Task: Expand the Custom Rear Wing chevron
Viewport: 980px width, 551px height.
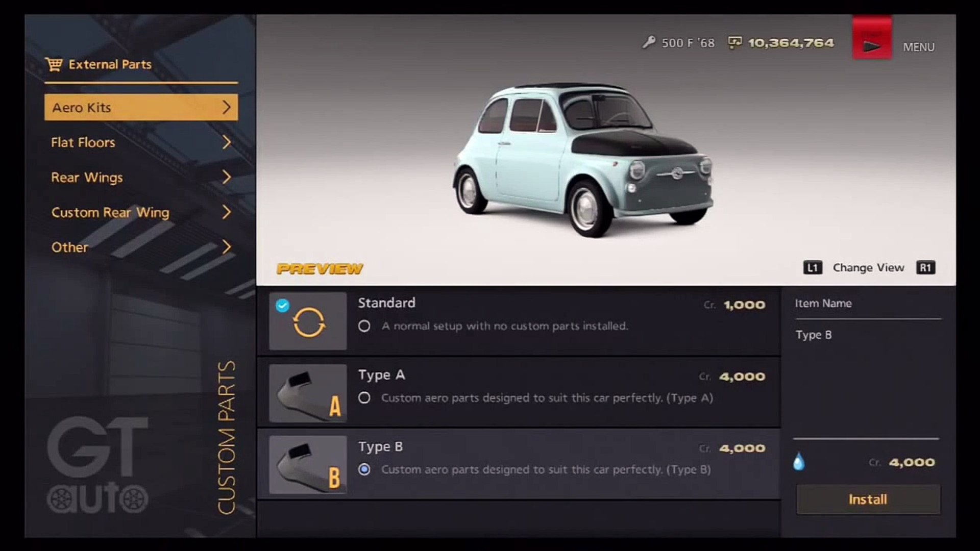Action: point(227,212)
